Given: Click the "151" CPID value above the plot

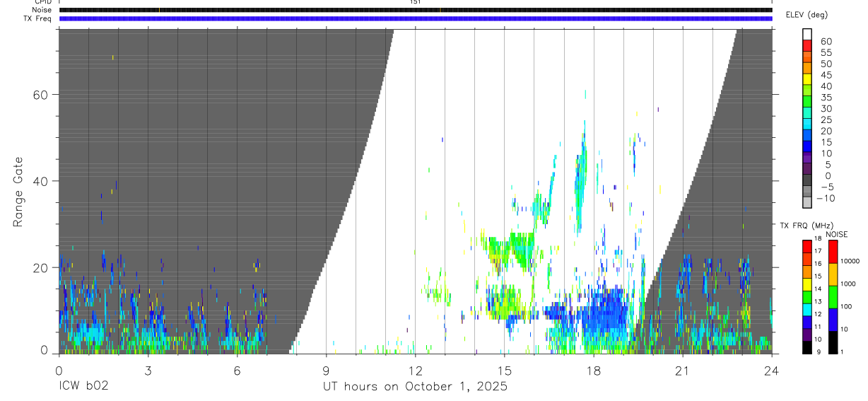Looking at the screenshot, I should (415, 2).
